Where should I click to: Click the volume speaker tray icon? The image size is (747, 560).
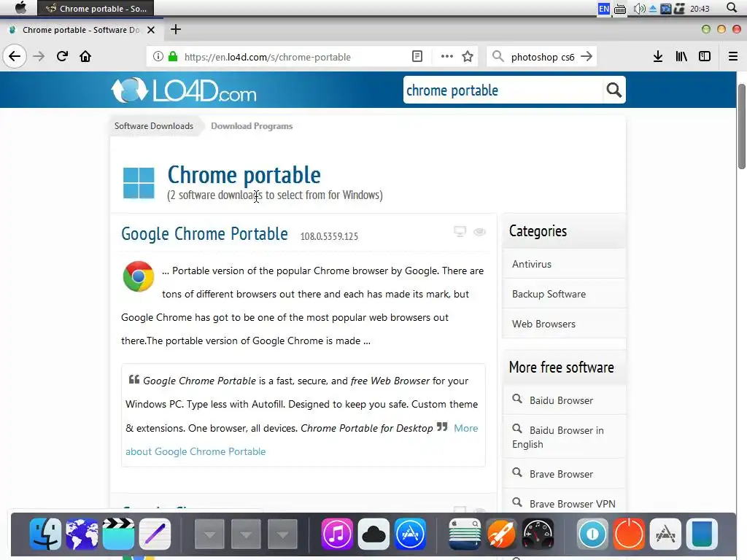coord(639,9)
